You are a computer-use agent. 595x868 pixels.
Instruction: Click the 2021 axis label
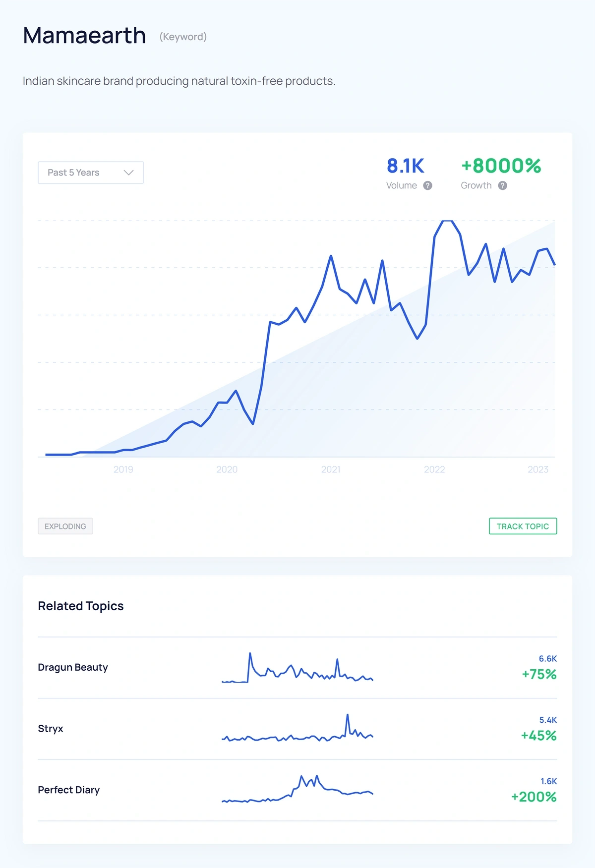(331, 469)
